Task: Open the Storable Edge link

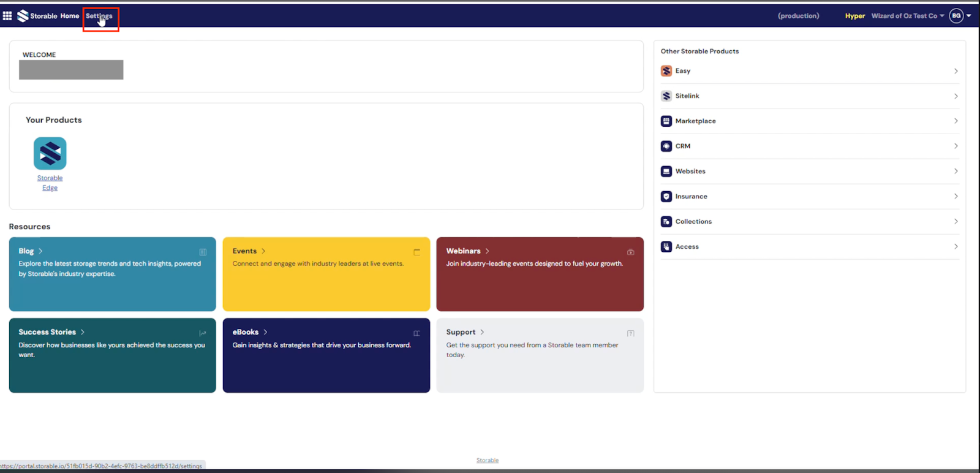Action: (50, 183)
